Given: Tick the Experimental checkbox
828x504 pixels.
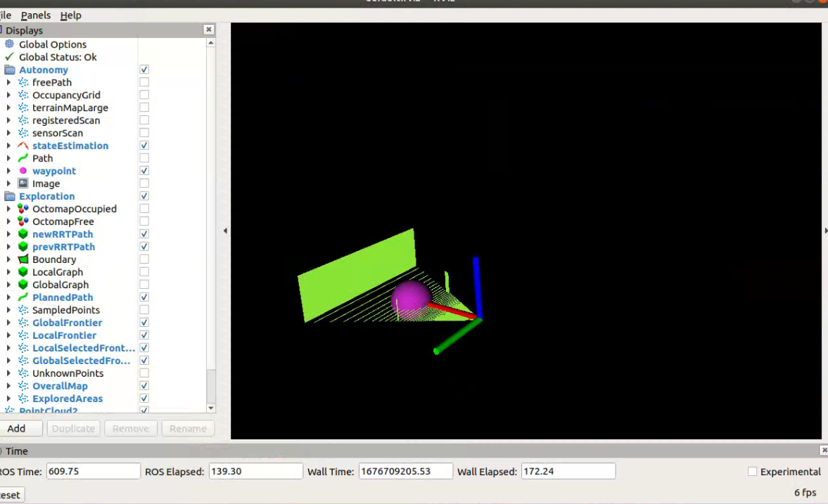Looking at the screenshot, I should 753,472.
